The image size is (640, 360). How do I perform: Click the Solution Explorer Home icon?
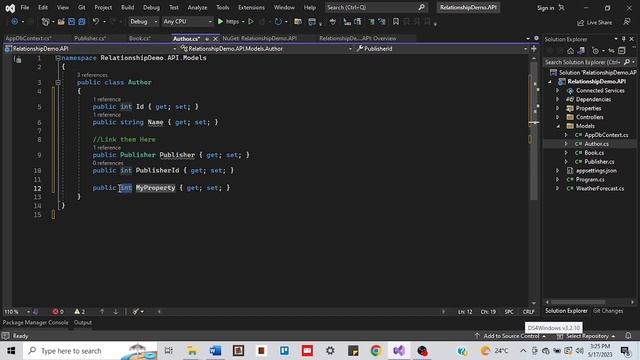click(570, 51)
